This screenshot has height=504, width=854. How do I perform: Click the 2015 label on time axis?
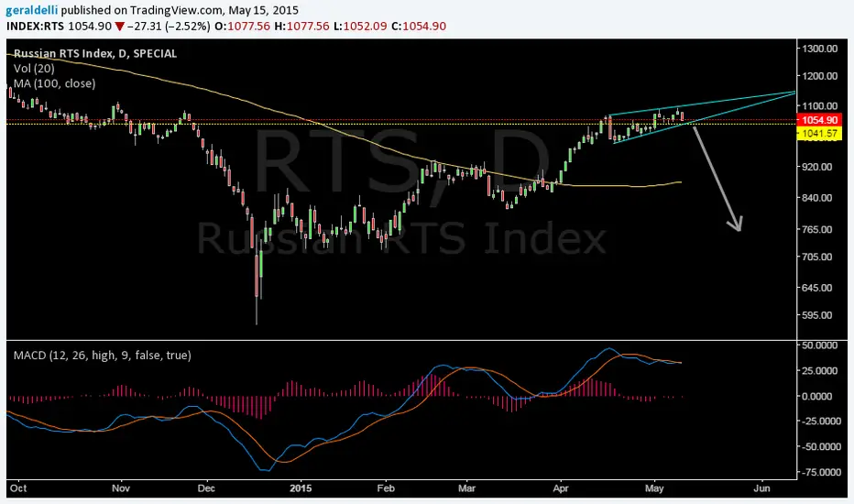coord(301,488)
